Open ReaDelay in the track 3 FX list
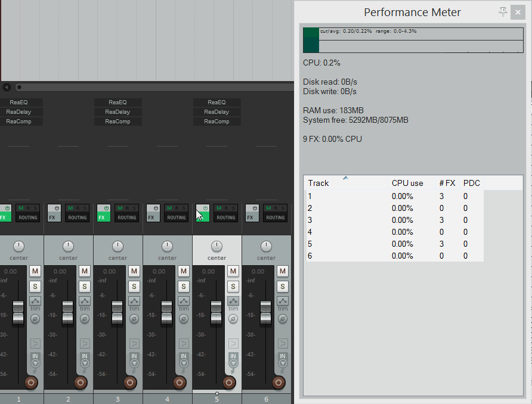This screenshot has width=532, height=404. [x=117, y=112]
